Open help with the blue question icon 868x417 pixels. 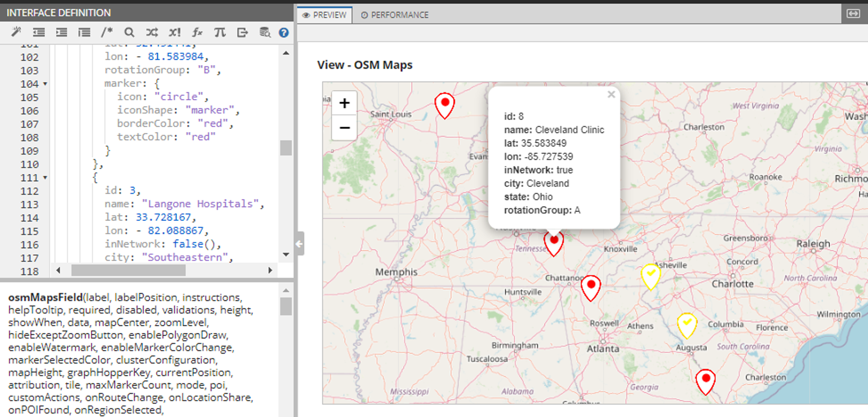[x=284, y=32]
